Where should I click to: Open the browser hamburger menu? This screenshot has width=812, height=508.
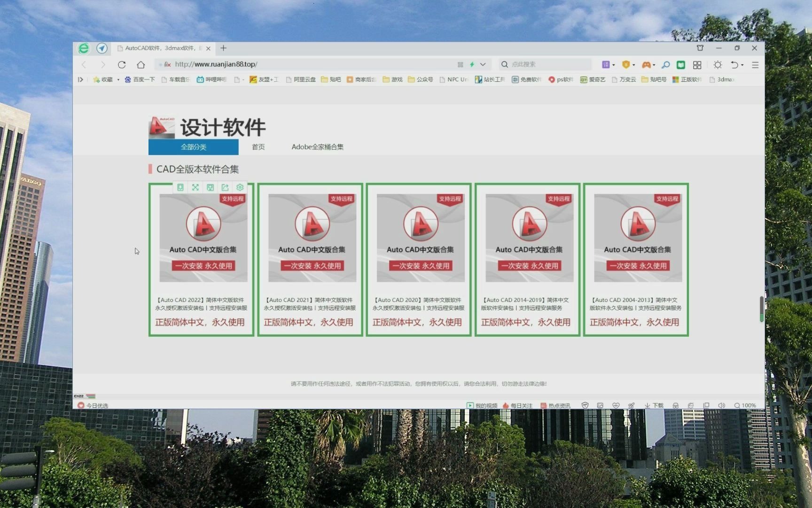coord(755,64)
